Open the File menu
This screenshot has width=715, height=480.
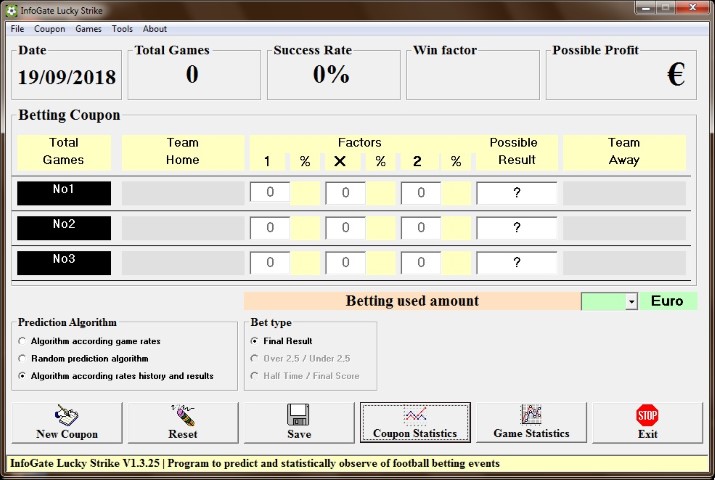click(18, 29)
